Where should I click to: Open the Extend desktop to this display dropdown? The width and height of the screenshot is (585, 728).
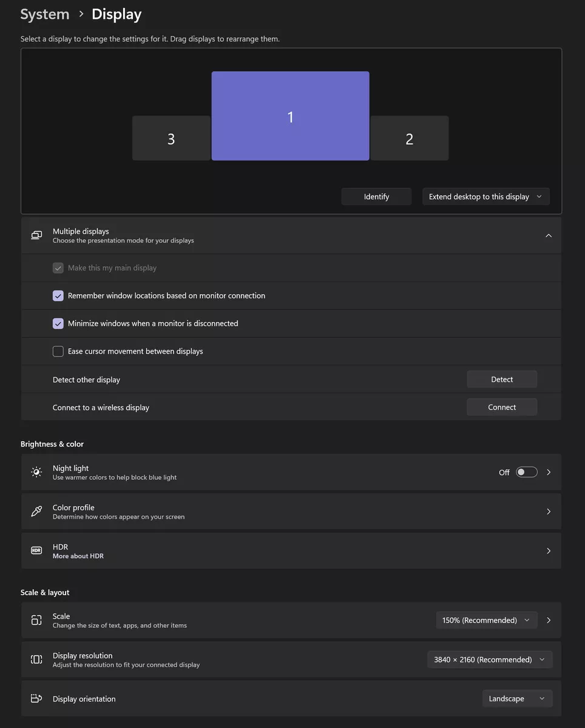point(485,197)
